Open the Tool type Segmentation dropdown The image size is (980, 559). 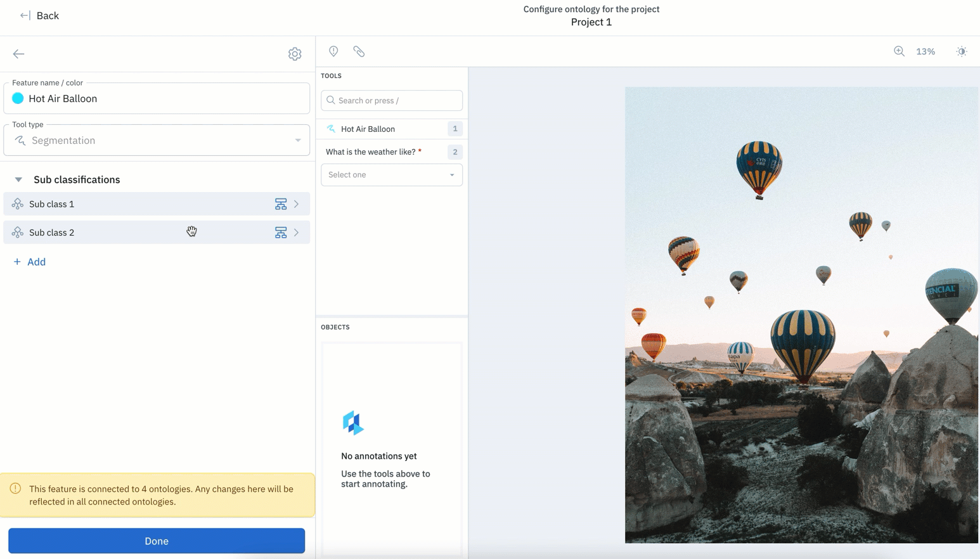click(157, 140)
